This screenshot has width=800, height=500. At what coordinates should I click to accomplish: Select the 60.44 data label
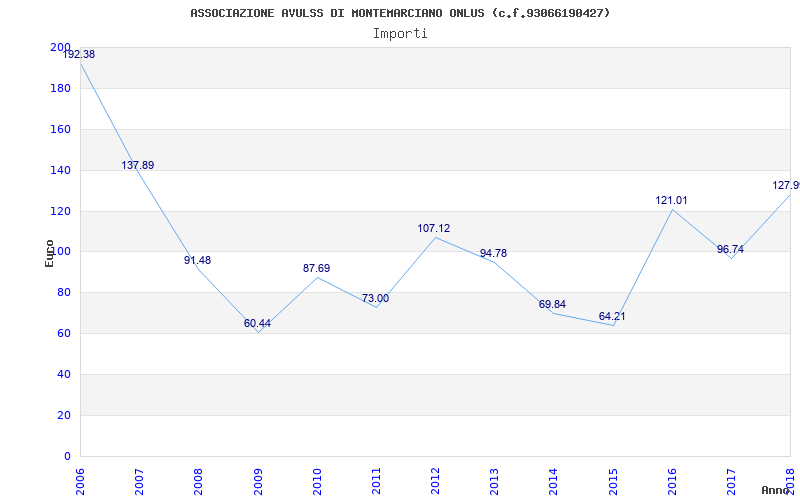257,323
